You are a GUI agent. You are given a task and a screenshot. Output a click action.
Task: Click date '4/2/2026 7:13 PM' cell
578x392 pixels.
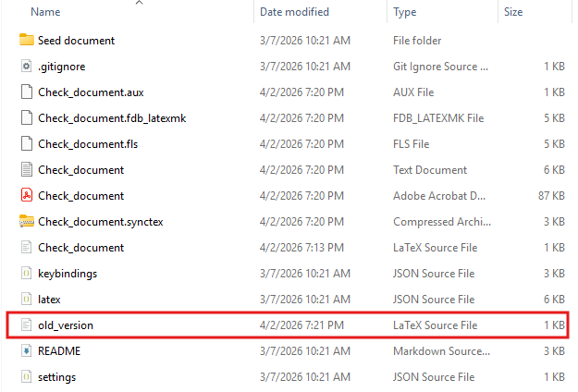[301, 248]
